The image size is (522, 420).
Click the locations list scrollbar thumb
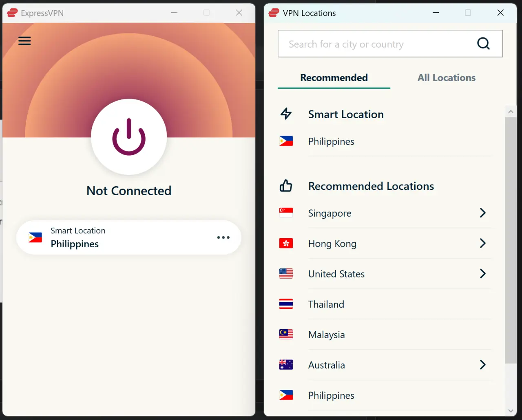511,240
